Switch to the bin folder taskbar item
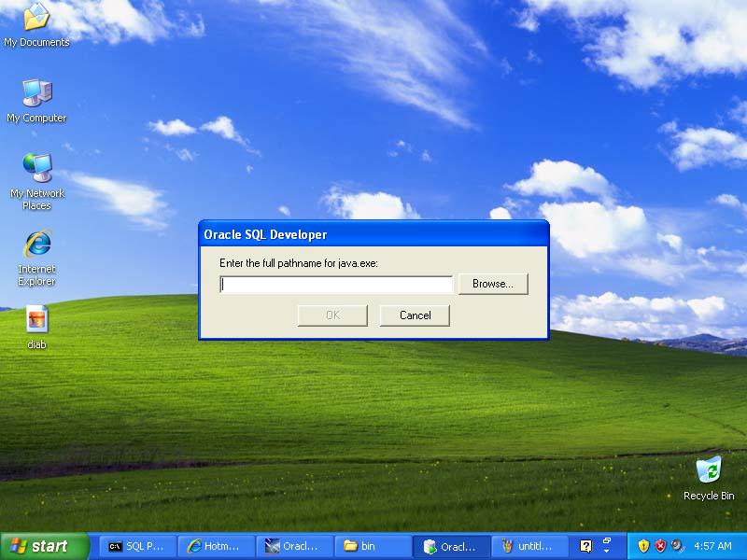The width and height of the screenshot is (747, 560). pyautogui.click(x=372, y=546)
